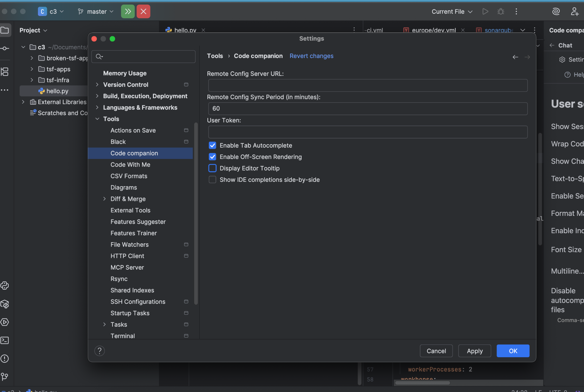Open Memory Usage settings page

[125, 73]
